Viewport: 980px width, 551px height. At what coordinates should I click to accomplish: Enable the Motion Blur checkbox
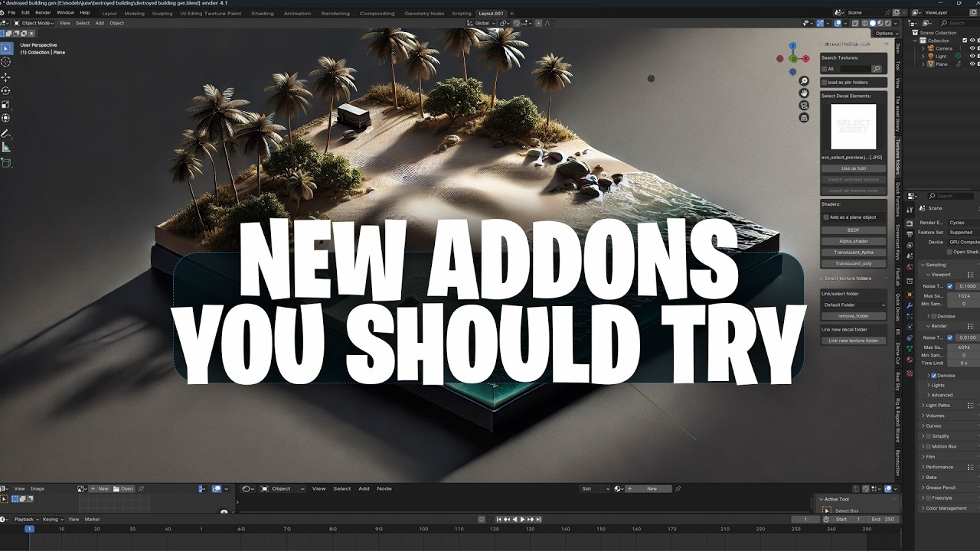pyautogui.click(x=929, y=446)
